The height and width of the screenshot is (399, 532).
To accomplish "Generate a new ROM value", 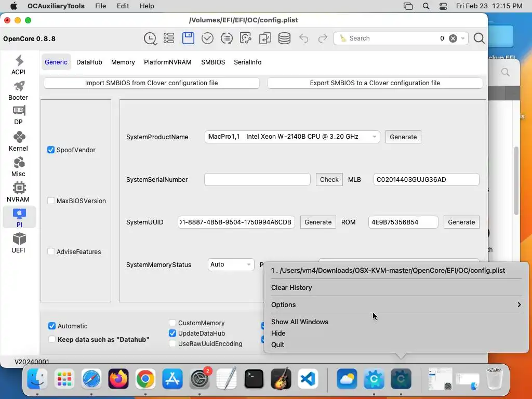I will (461, 222).
